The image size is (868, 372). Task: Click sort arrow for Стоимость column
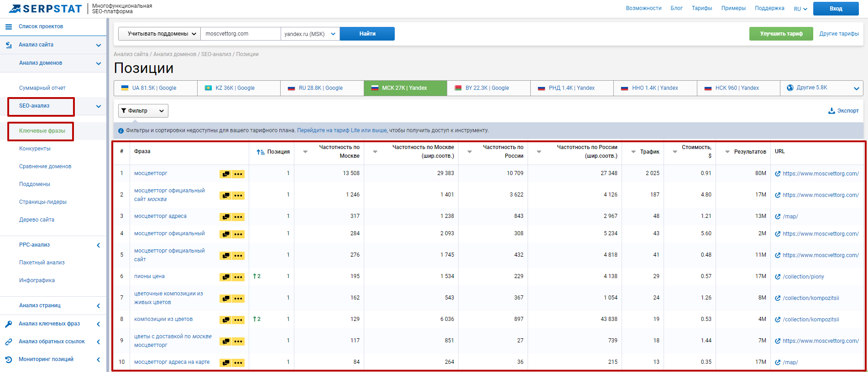click(x=675, y=152)
